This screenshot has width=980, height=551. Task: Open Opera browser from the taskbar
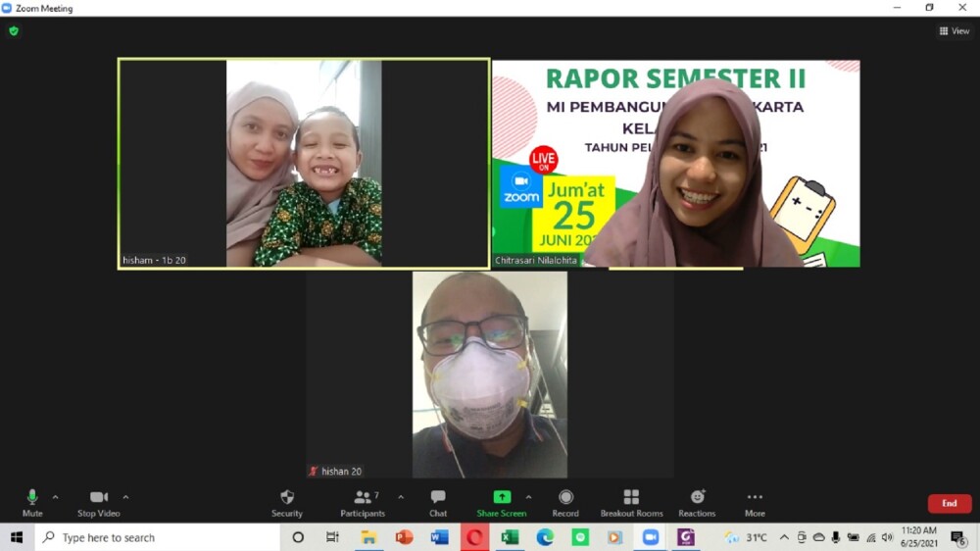pos(474,537)
